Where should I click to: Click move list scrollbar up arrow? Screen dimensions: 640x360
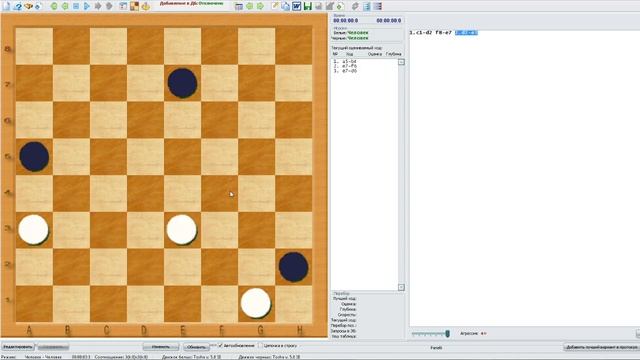[x=401, y=62]
